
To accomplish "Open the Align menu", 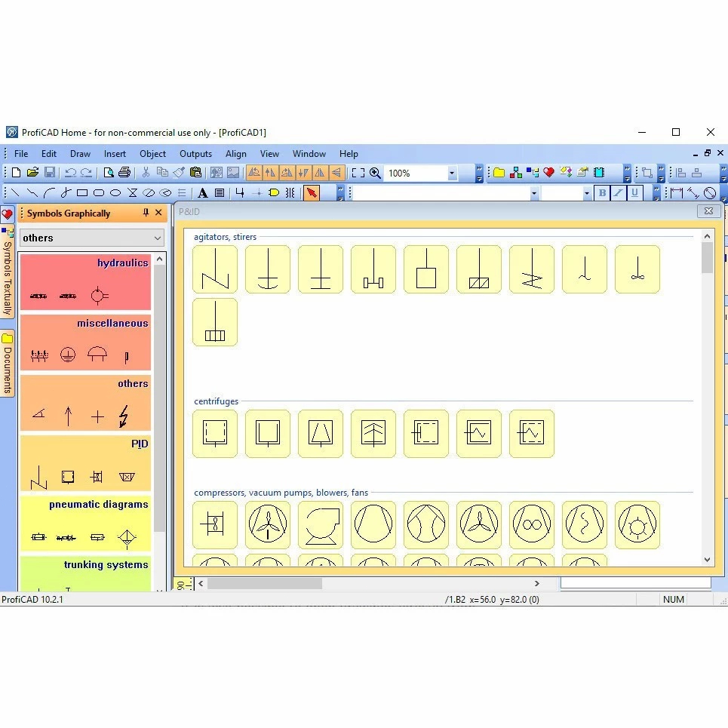I will [236, 154].
